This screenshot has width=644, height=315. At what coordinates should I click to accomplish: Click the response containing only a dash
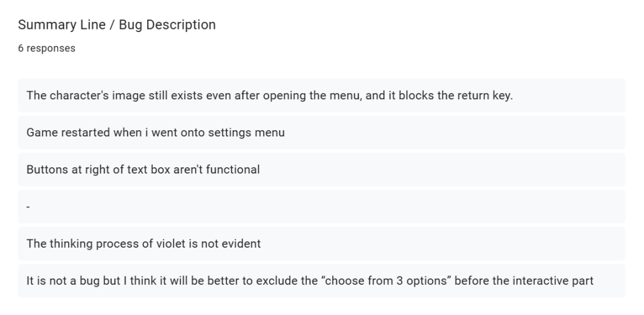pos(321,207)
